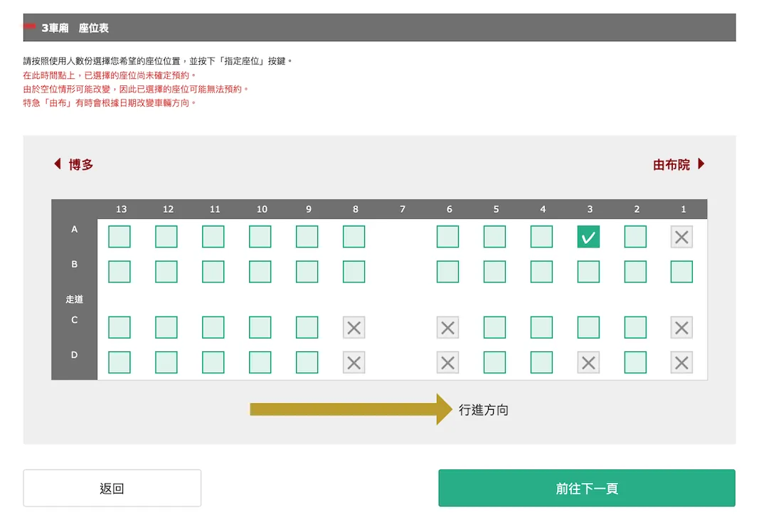The height and width of the screenshot is (532, 759).
Task: Click the right arrow beside 由布院
Action: tap(701, 164)
